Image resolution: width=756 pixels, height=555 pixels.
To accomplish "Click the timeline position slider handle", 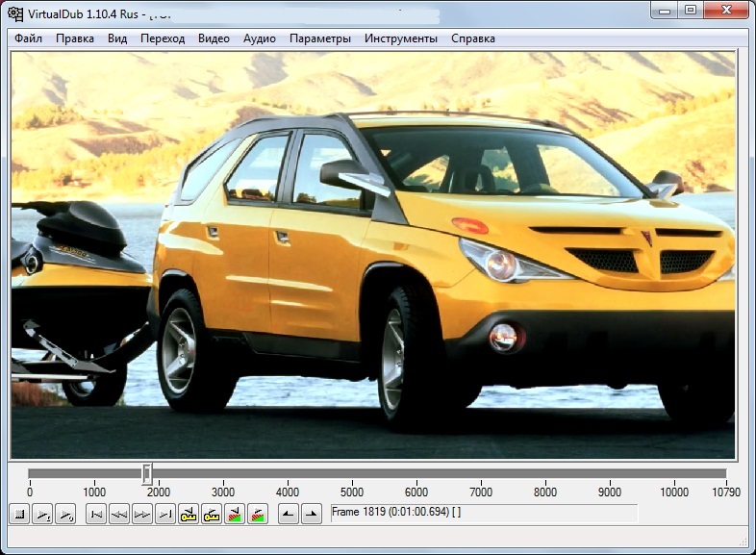I will [x=147, y=474].
